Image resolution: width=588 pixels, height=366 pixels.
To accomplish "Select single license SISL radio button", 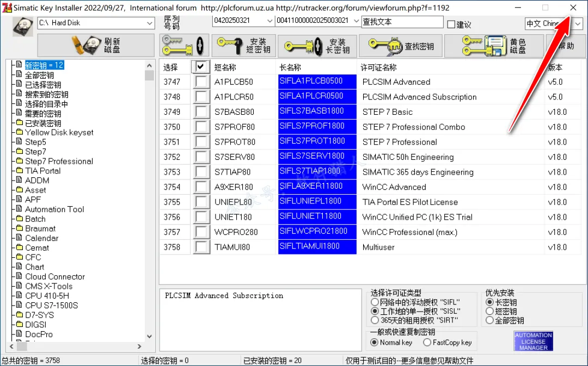I will click(x=375, y=311).
